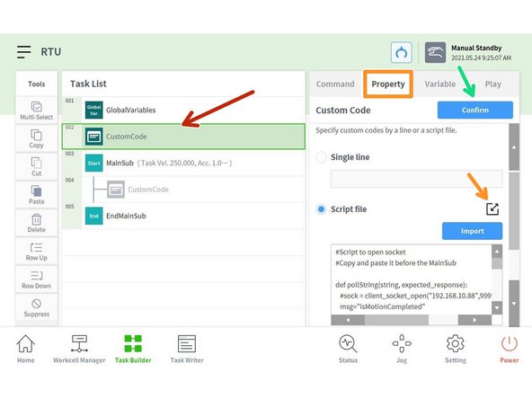Select the Single line radio button
Image resolution: width=532 pixels, height=399 pixels.
pyautogui.click(x=321, y=157)
